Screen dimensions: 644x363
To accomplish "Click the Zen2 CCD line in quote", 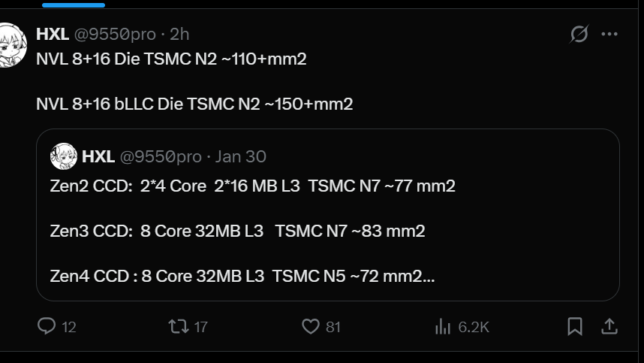I will (x=252, y=186).
